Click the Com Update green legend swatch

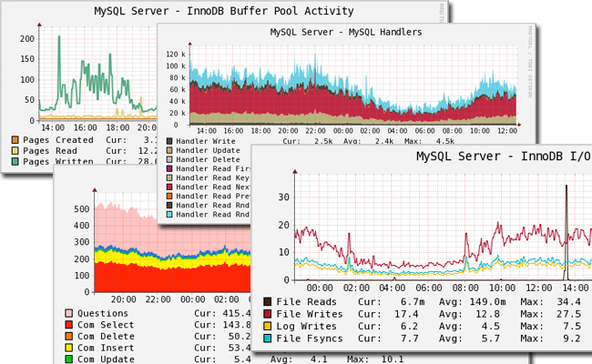tap(69, 359)
